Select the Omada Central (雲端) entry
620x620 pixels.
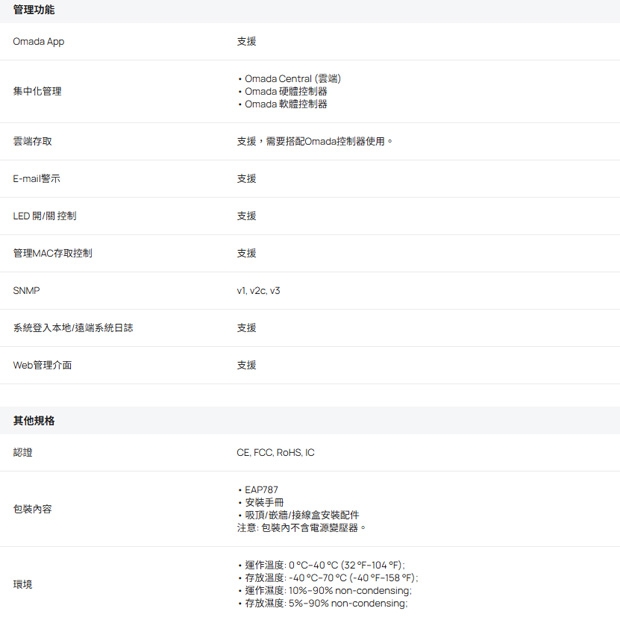[293, 79]
